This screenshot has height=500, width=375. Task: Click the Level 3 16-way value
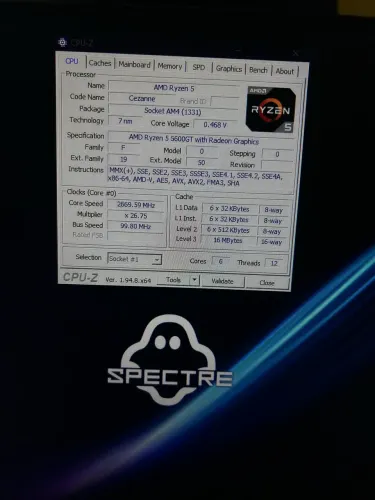coord(272,242)
